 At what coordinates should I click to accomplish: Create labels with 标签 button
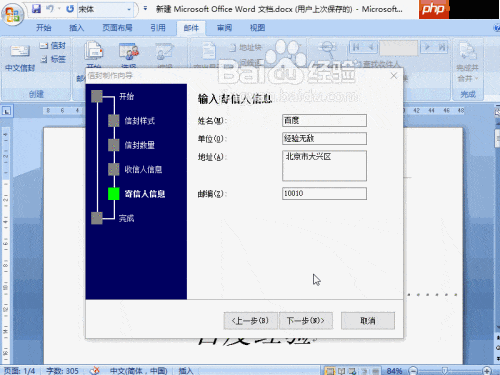53,59
